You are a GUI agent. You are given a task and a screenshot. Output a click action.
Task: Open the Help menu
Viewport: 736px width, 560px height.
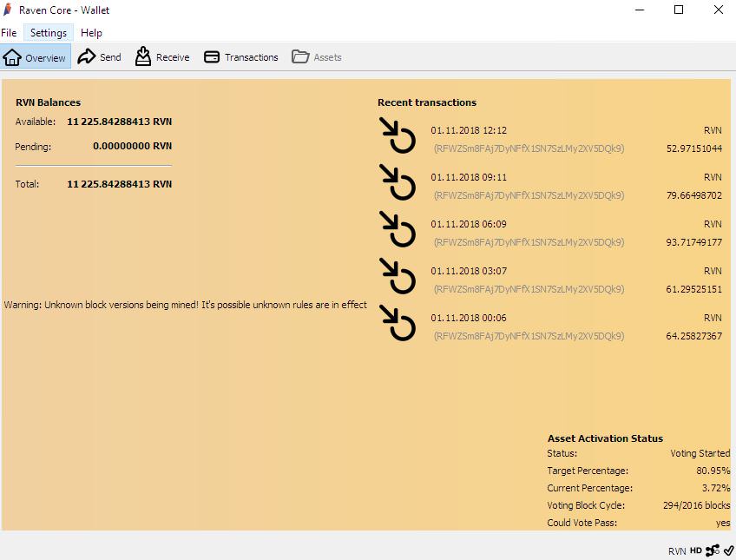click(x=91, y=33)
